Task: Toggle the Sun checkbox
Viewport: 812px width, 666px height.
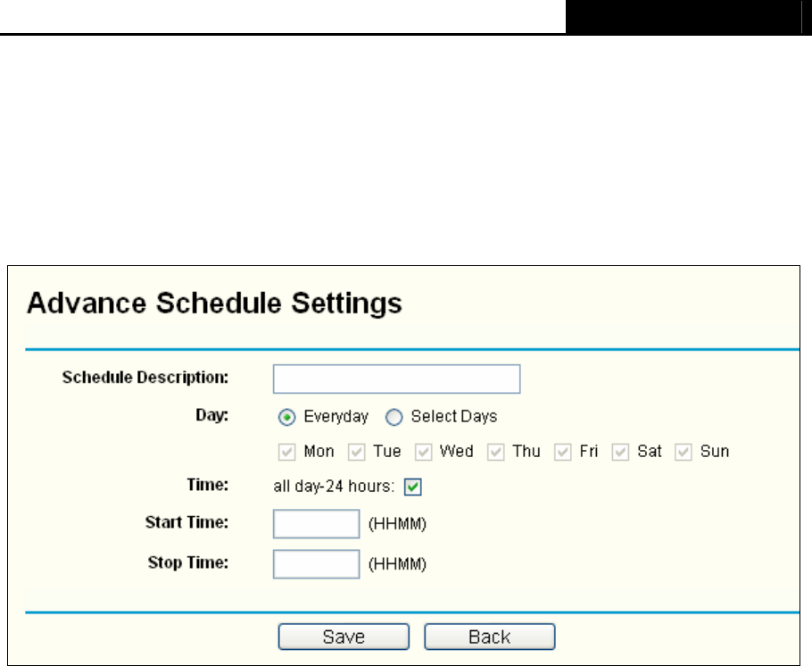Action: click(683, 452)
